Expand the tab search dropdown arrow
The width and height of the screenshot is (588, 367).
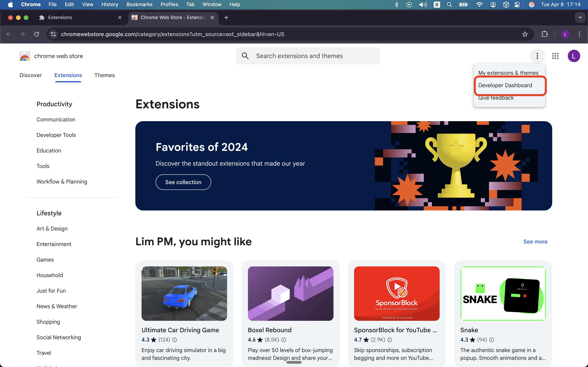580,17
